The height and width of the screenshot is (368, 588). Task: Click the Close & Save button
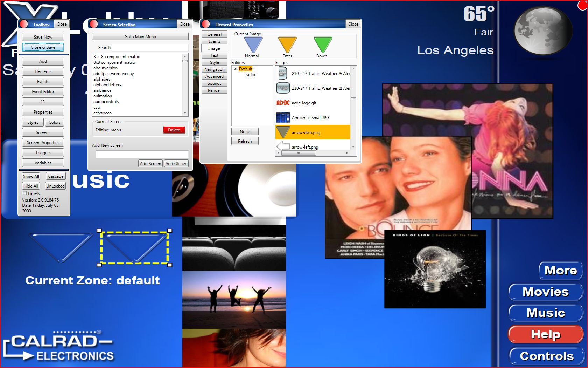click(43, 47)
